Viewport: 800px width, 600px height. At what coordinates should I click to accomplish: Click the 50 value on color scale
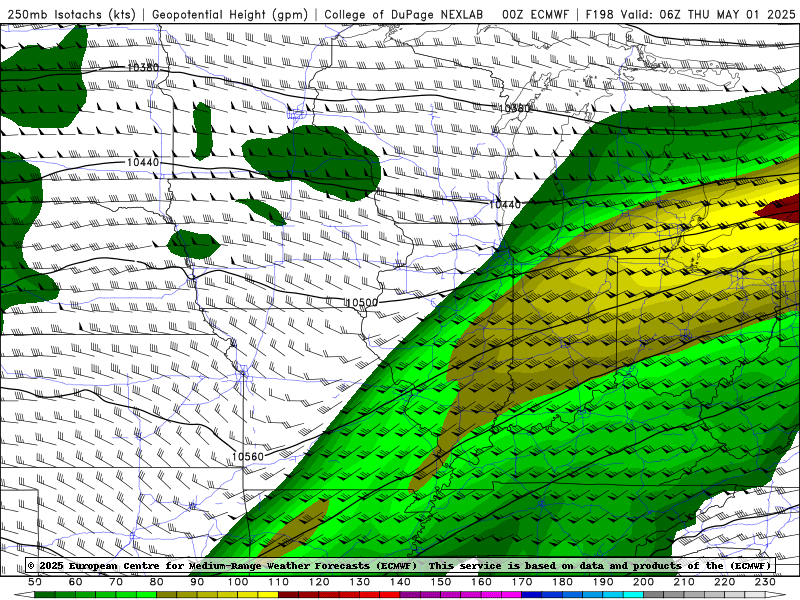[35, 582]
